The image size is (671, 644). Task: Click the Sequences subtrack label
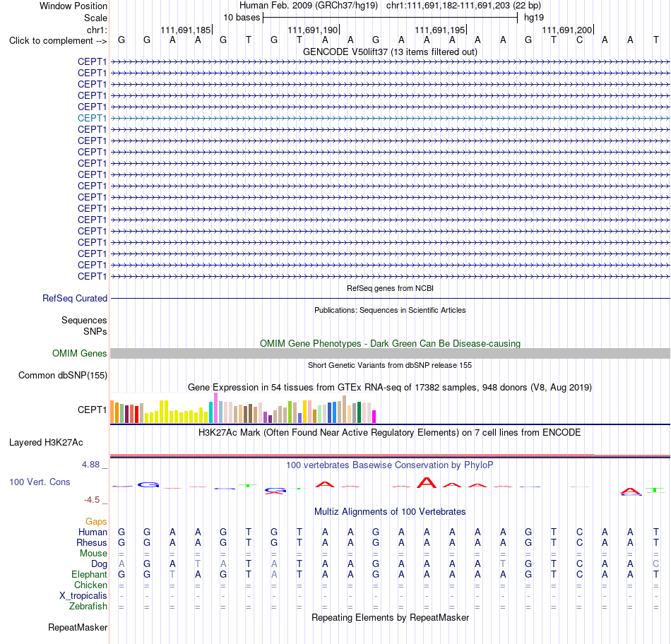pos(84,320)
